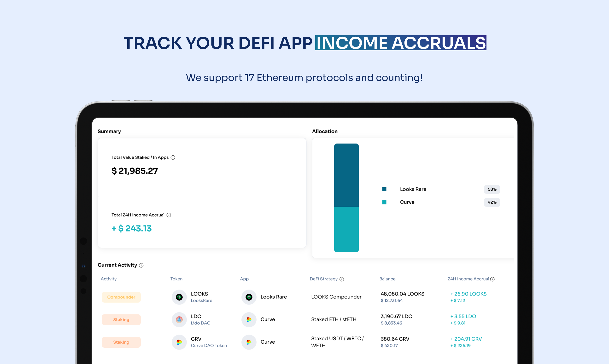
Task: Click the 24H Income Accrual column header
Action: click(x=468, y=279)
